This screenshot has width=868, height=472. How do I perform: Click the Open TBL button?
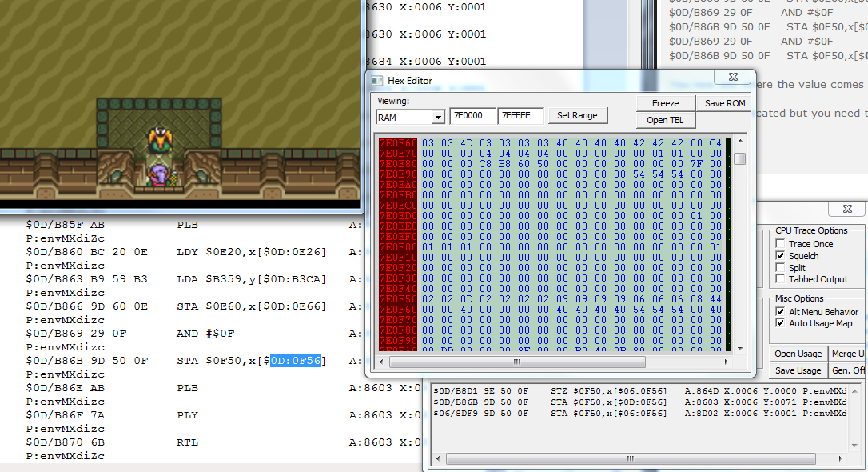(x=666, y=120)
